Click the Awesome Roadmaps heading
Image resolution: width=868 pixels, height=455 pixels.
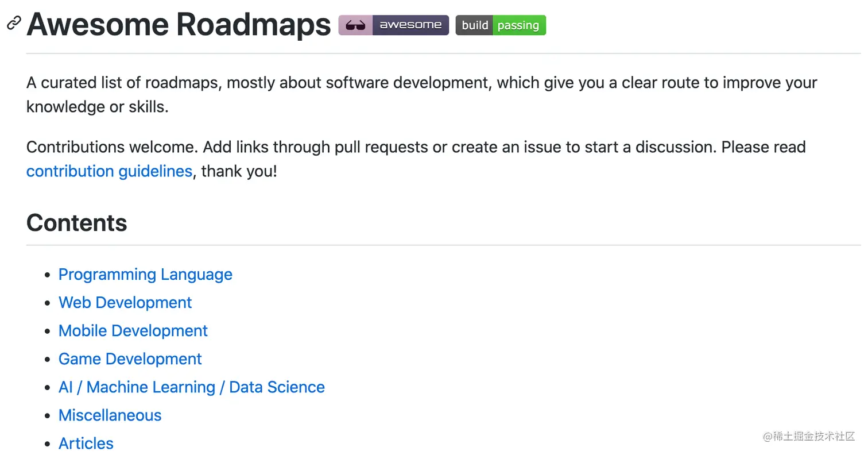pos(179,25)
